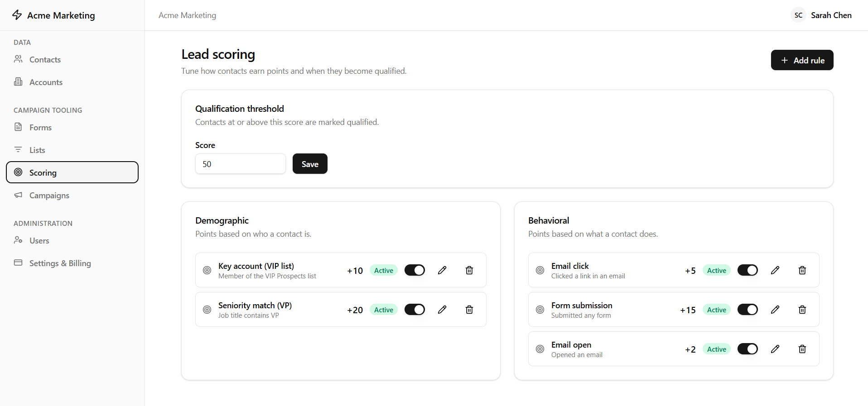Click target icon beside Key account rule
This screenshot has width=868, height=406.
tap(207, 270)
